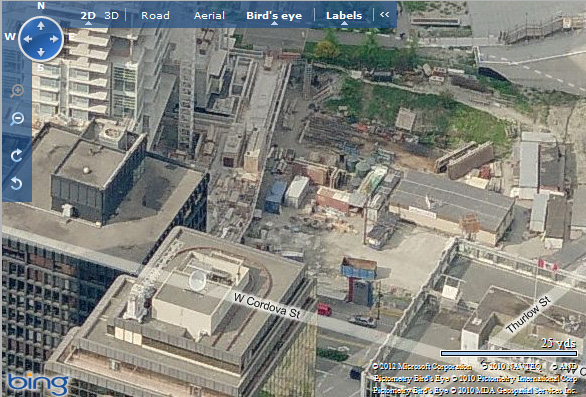Screen dimensions: 586x397
Task: Open the Labels options arrow
Action: click(344, 23)
